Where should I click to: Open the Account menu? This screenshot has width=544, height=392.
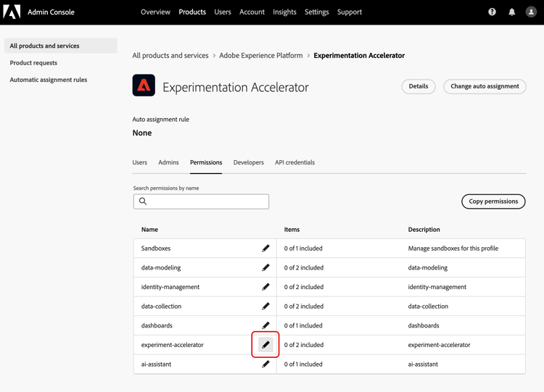coord(252,12)
